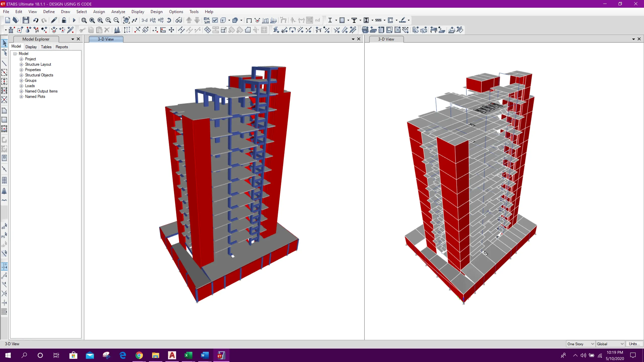
Task: Switch to 3-d view icon
Action: (x=144, y=20)
